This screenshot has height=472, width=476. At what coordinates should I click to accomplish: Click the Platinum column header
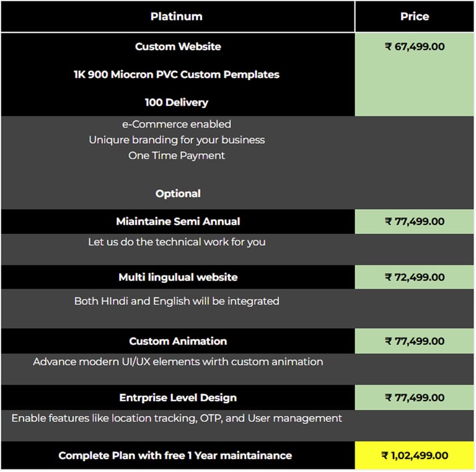click(x=177, y=17)
